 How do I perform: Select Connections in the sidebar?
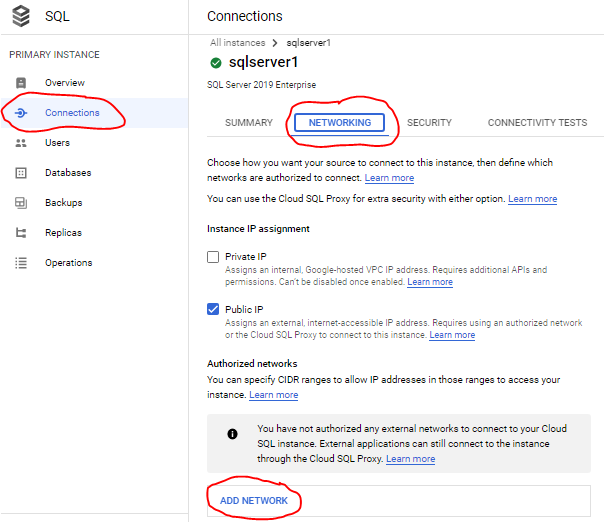point(94,113)
